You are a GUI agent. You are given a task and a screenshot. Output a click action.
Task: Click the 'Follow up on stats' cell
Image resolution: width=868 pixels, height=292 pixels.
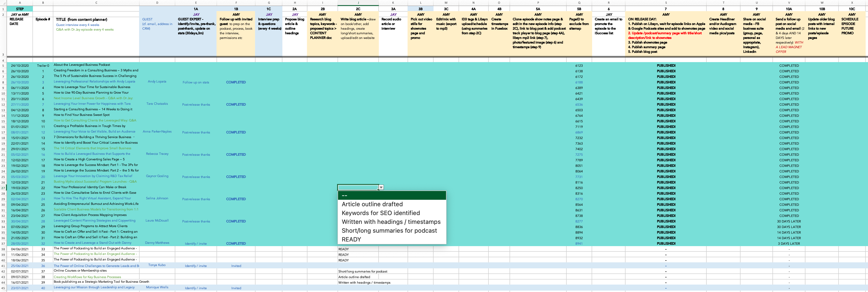point(196,83)
